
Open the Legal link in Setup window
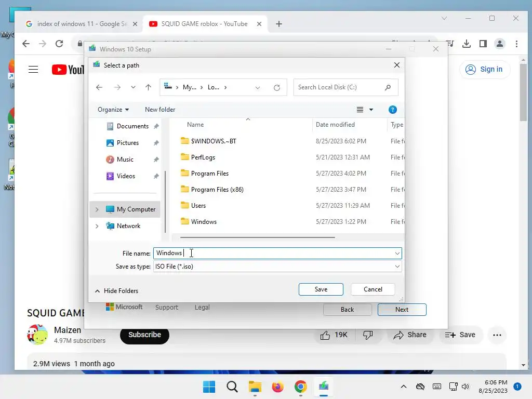202,308
